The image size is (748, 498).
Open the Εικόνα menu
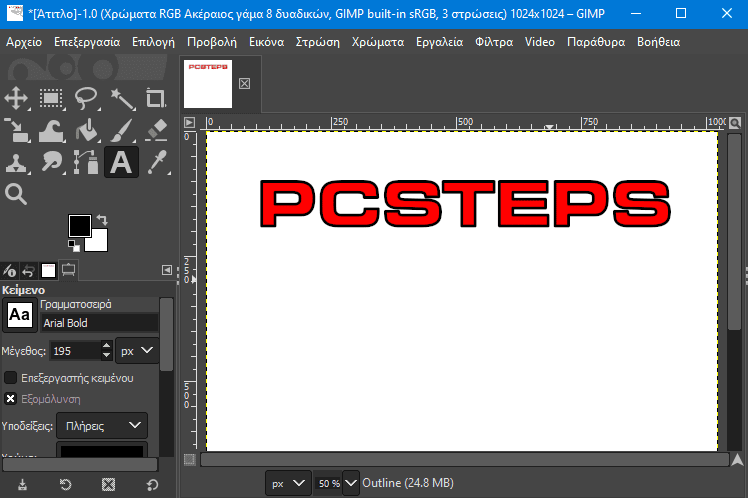266,42
